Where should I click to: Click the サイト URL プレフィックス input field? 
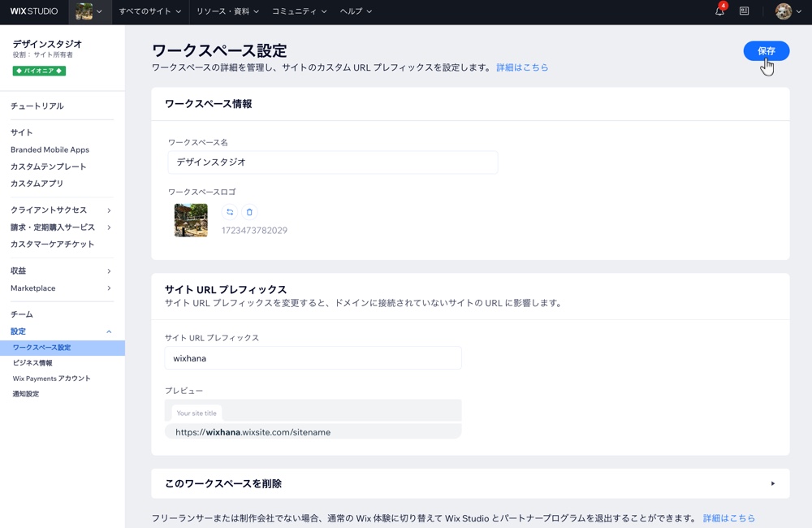point(313,357)
